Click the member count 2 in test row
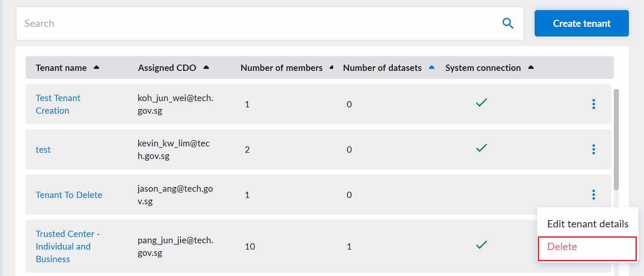Image resolution: width=644 pixels, height=276 pixels. coord(247,150)
